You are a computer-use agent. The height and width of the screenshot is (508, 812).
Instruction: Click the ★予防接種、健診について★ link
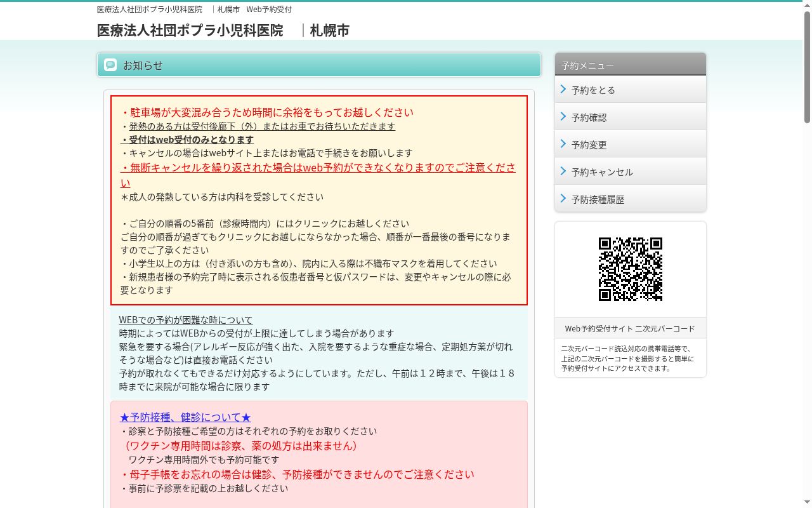point(185,417)
